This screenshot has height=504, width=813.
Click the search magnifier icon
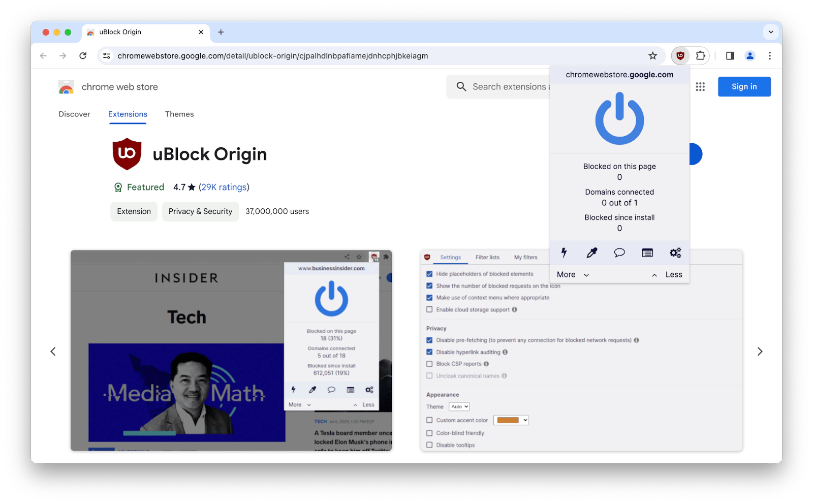[x=461, y=87]
